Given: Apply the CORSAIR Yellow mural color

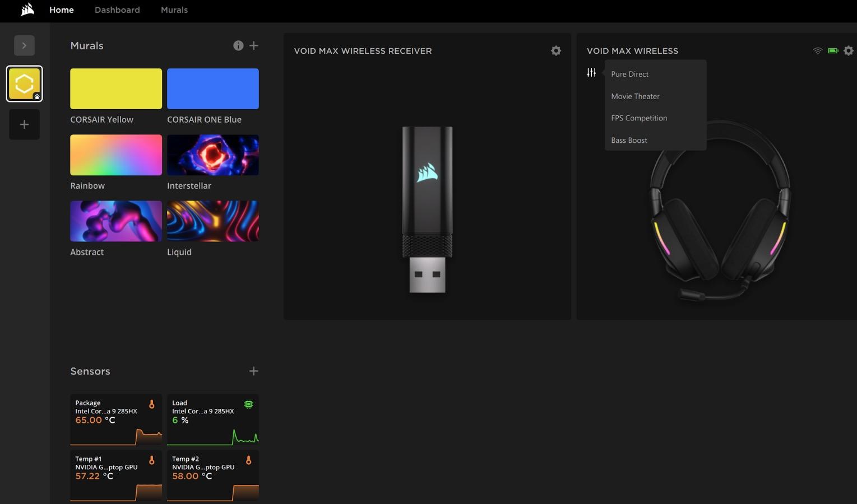Looking at the screenshot, I should (116, 89).
